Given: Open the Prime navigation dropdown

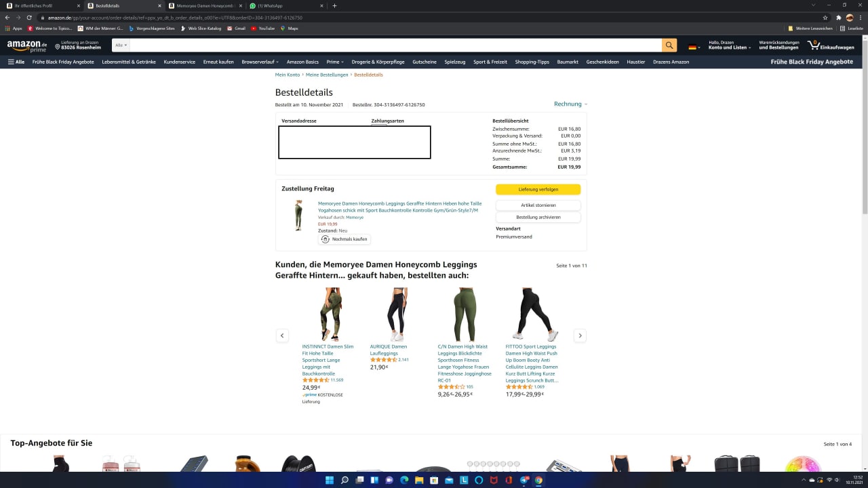Looking at the screenshot, I should click(x=335, y=62).
